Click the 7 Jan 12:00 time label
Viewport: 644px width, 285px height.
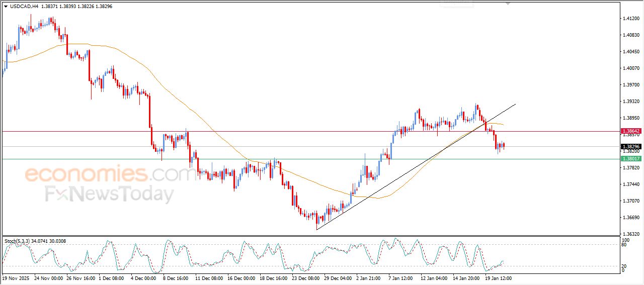[401, 277]
